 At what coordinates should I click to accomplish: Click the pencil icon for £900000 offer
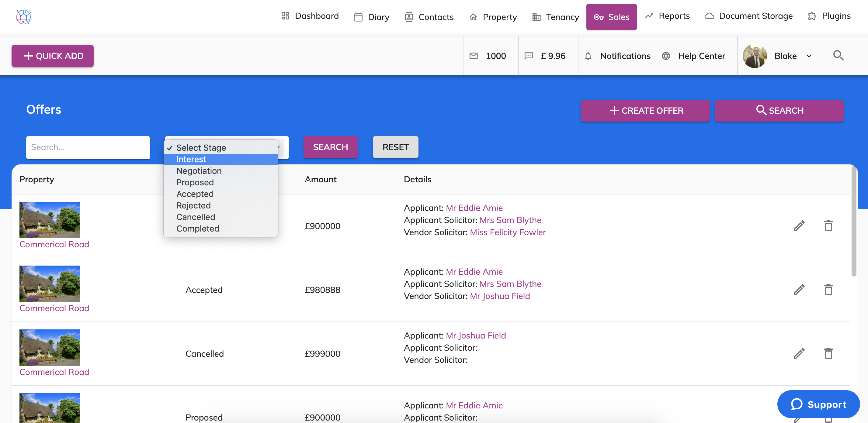tap(799, 226)
